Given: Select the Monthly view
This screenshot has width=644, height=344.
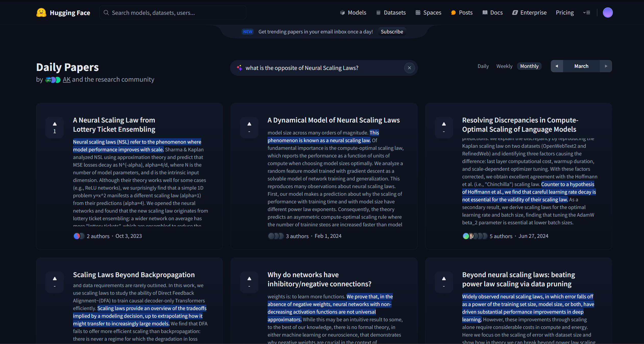Looking at the screenshot, I should pyautogui.click(x=529, y=66).
